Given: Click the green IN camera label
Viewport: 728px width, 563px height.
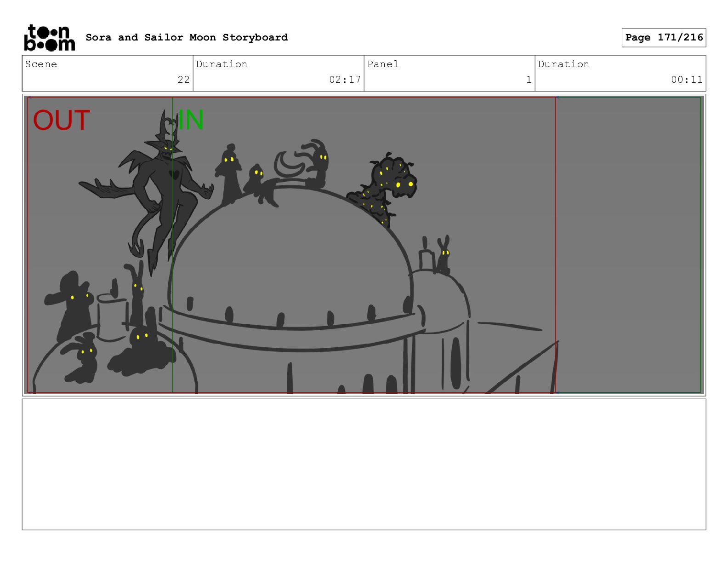Looking at the screenshot, I should 190,120.
